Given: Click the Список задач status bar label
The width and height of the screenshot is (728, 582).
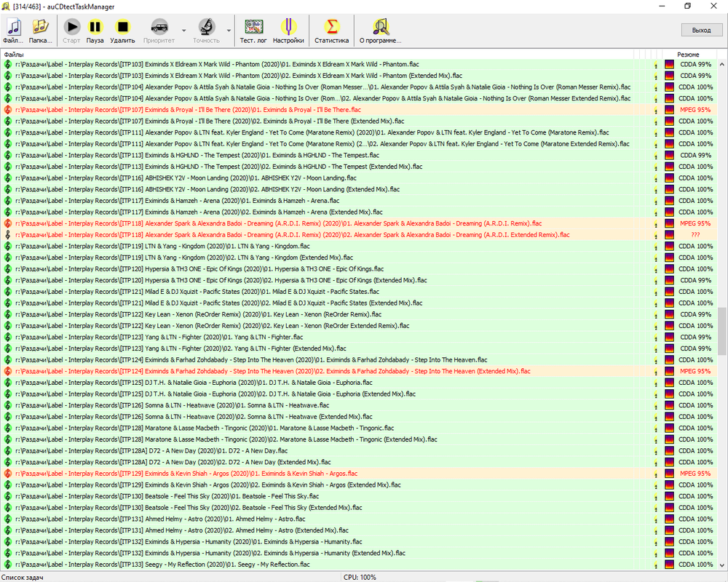Looking at the screenshot, I should coord(23,578).
